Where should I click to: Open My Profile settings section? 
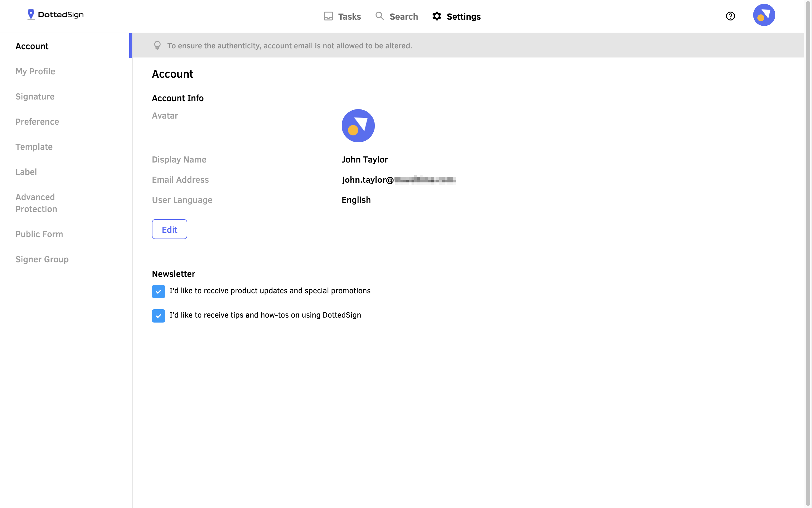pyautogui.click(x=35, y=71)
